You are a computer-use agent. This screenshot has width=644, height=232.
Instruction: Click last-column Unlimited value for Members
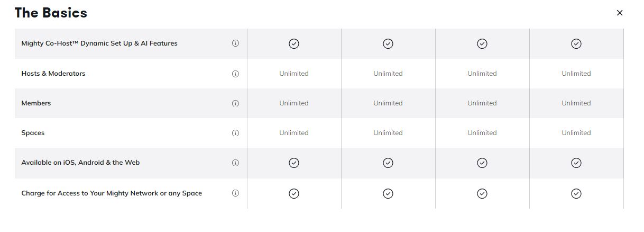pos(576,103)
